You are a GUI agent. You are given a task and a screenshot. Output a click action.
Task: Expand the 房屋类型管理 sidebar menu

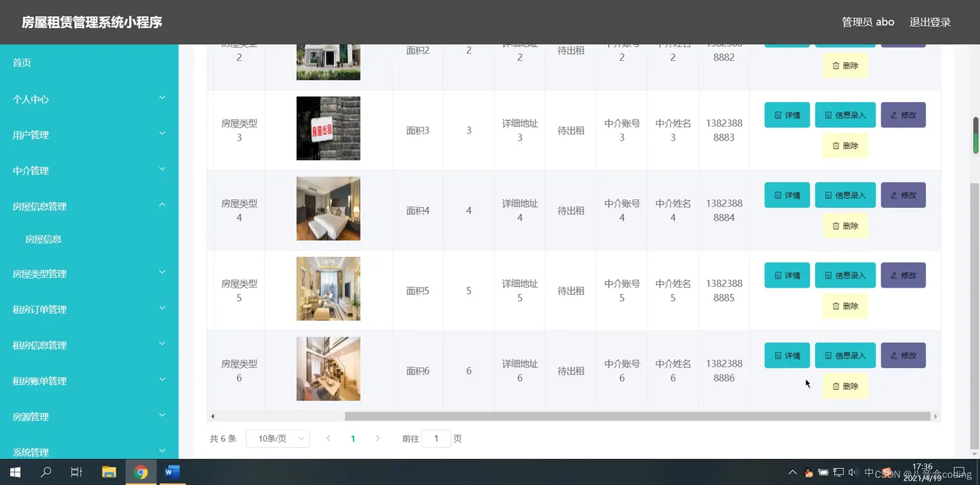tap(89, 273)
